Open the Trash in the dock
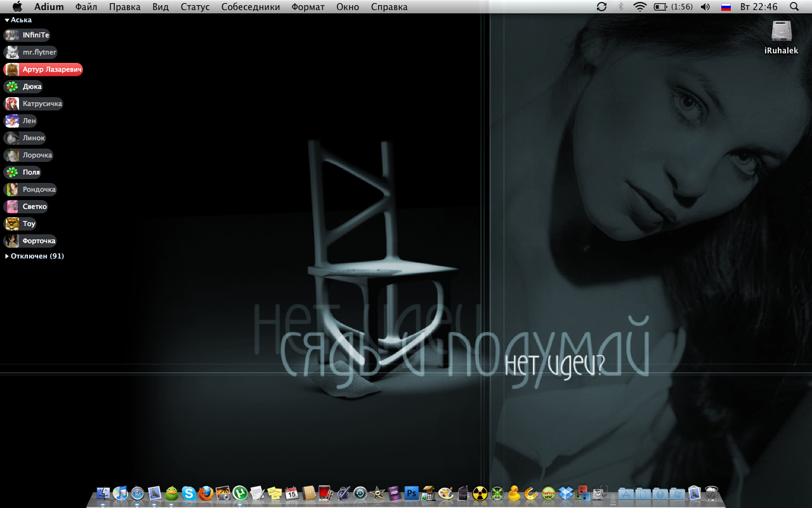This screenshot has width=812, height=508. pos(712,493)
